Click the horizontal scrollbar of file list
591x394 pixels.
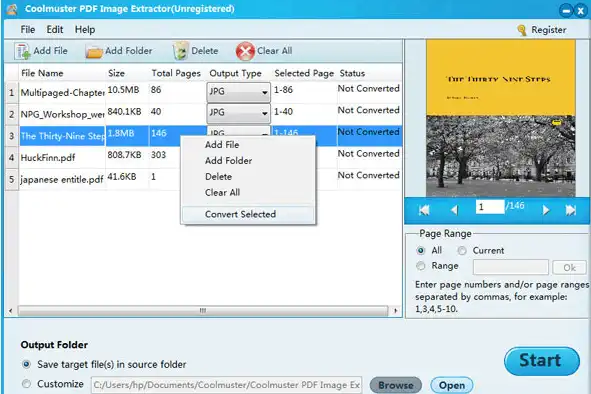203,311
